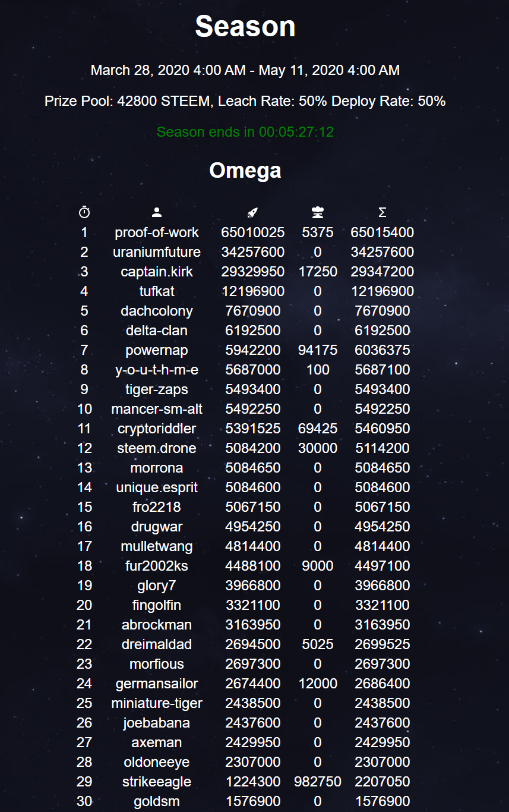This screenshot has height=812, width=509.
Task: Select cryptoriddler in the leaderboard
Action: (157, 429)
